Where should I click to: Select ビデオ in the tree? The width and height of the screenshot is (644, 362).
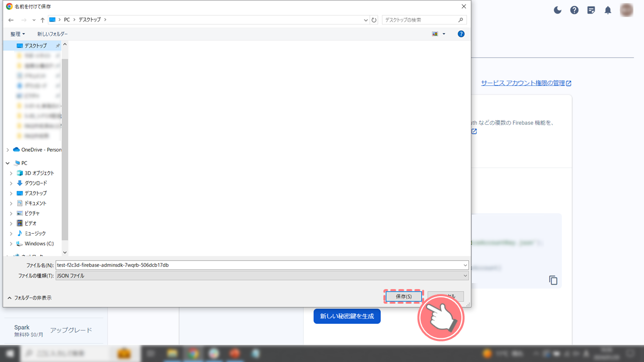[26, 223]
